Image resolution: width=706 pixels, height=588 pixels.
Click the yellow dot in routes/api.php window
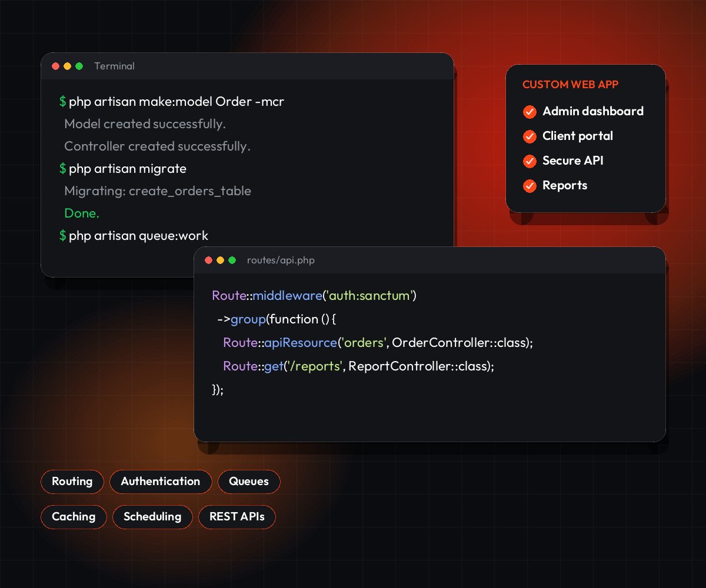coord(221,260)
